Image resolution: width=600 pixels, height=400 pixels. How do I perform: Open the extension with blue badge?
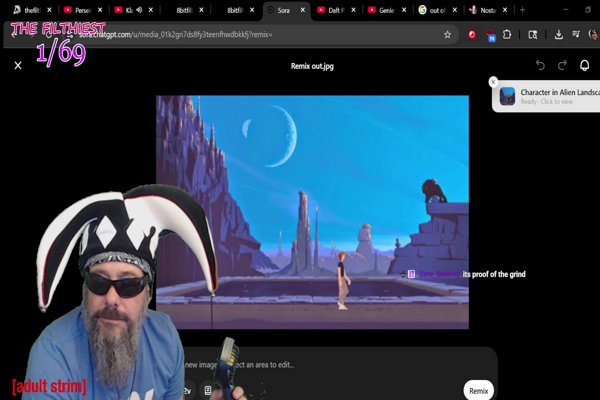tap(490, 36)
